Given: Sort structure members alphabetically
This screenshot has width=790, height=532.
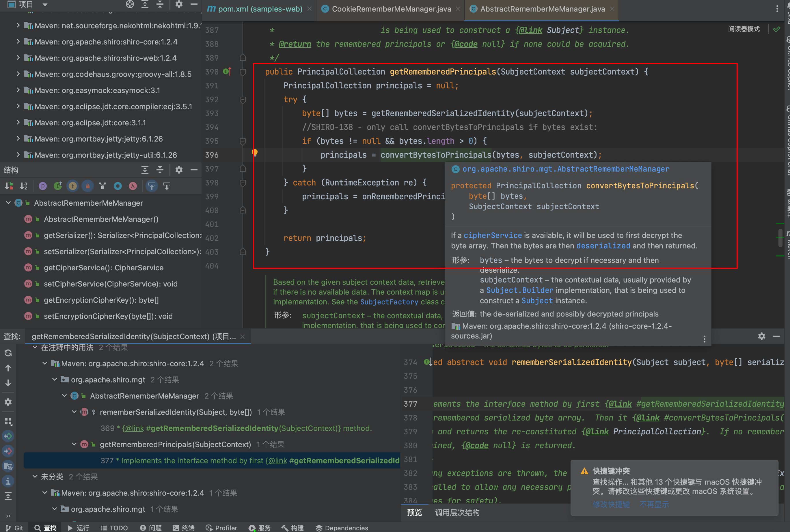Looking at the screenshot, I should pyautogui.click(x=24, y=186).
